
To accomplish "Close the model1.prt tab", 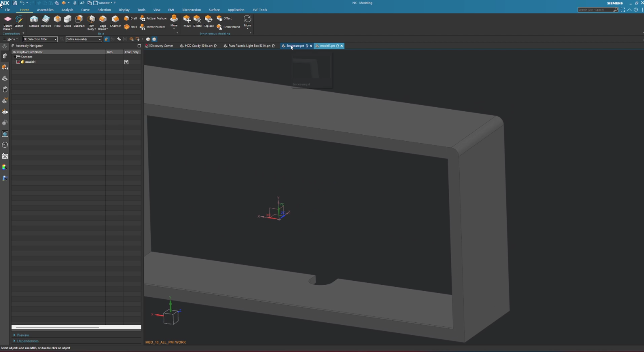I will click(342, 46).
